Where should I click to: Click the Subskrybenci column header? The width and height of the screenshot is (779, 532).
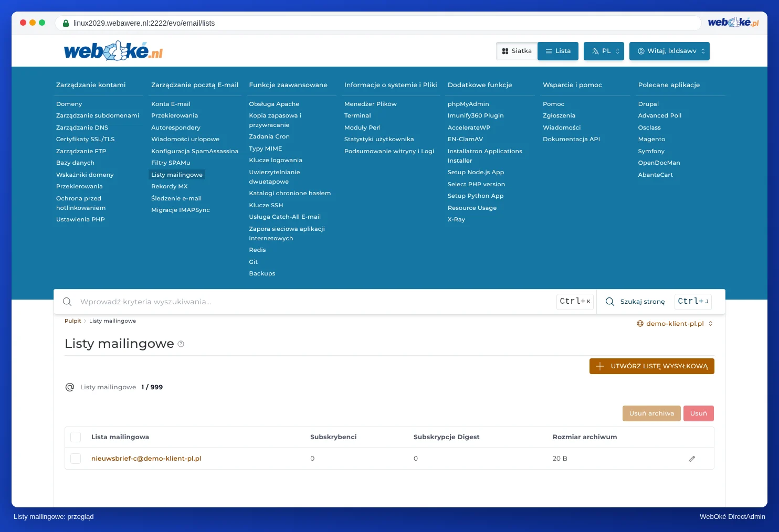tap(333, 437)
